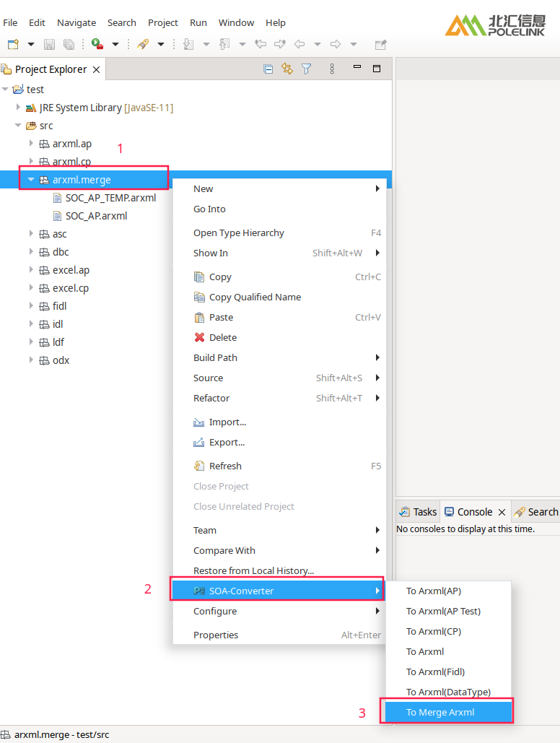
Task: Open the Forward history dropdown arrow
Action: click(354, 45)
